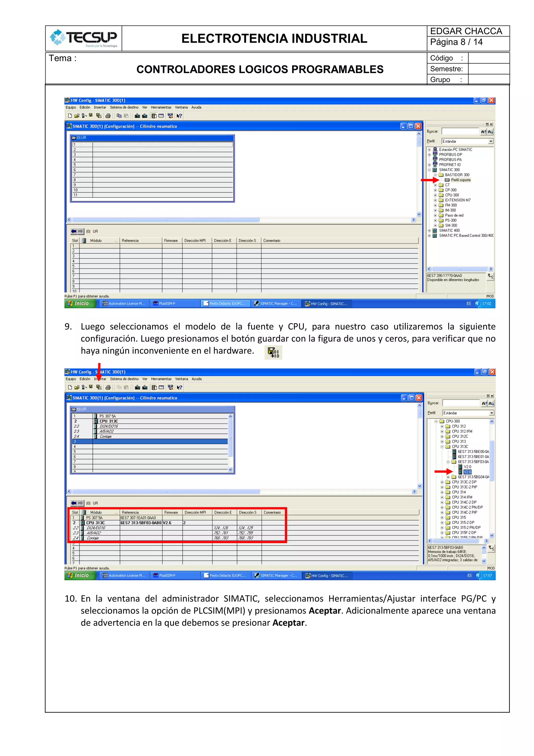Click back arrow beside (0) UR in 17:07 window

74,503
